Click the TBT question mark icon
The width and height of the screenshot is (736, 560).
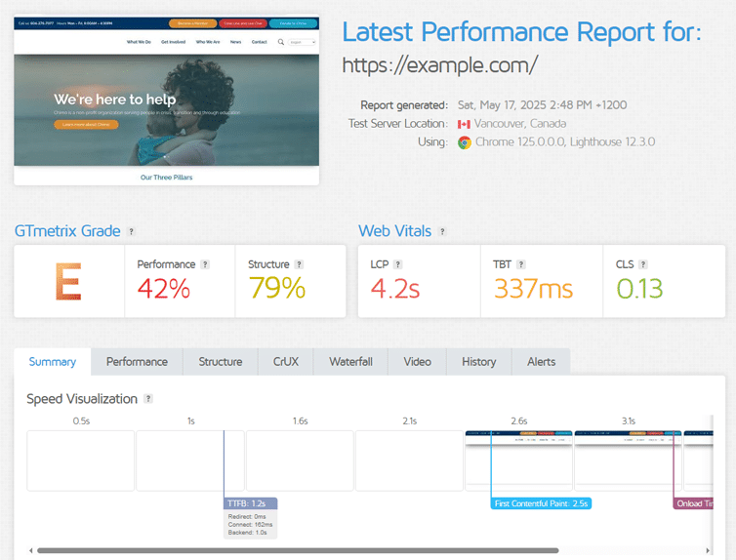[x=521, y=264]
